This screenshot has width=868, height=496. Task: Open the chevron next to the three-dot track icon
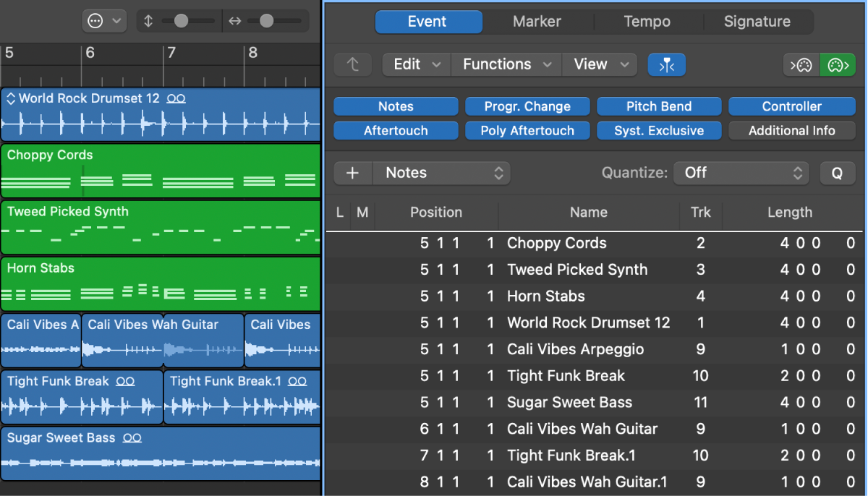(116, 21)
